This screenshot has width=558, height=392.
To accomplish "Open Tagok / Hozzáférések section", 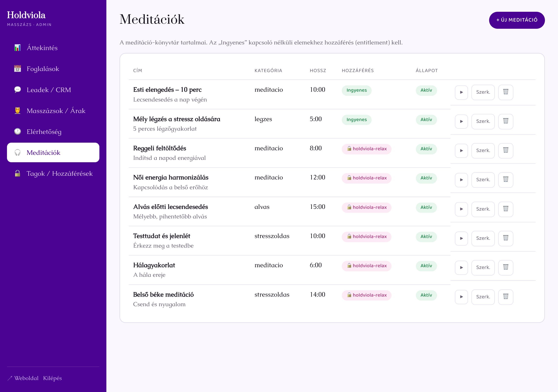I will tap(53, 173).
